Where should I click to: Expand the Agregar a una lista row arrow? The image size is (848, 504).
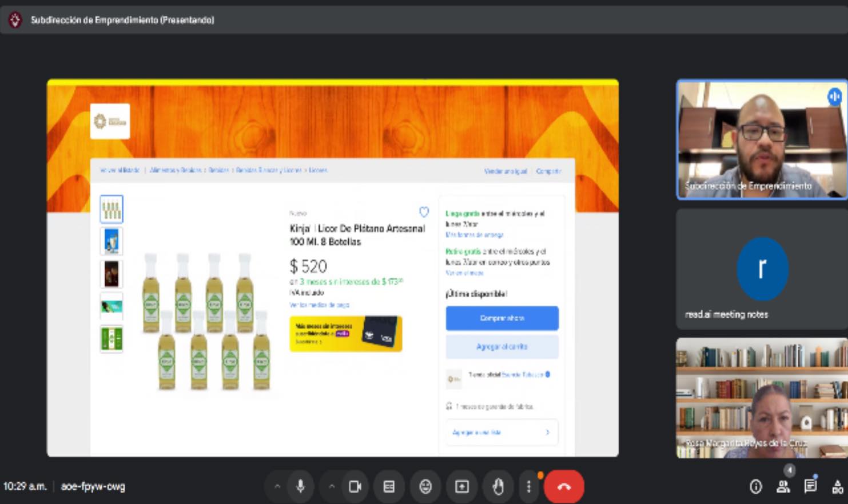[x=547, y=433]
